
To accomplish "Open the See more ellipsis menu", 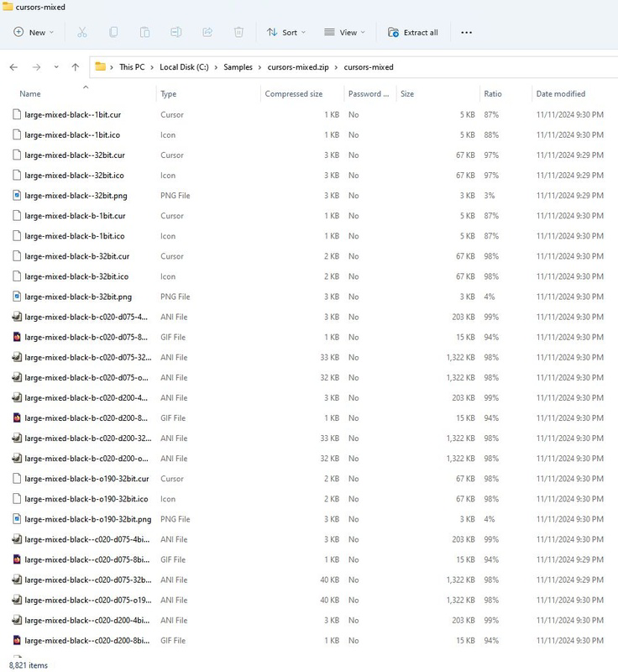I will (x=466, y=33).
